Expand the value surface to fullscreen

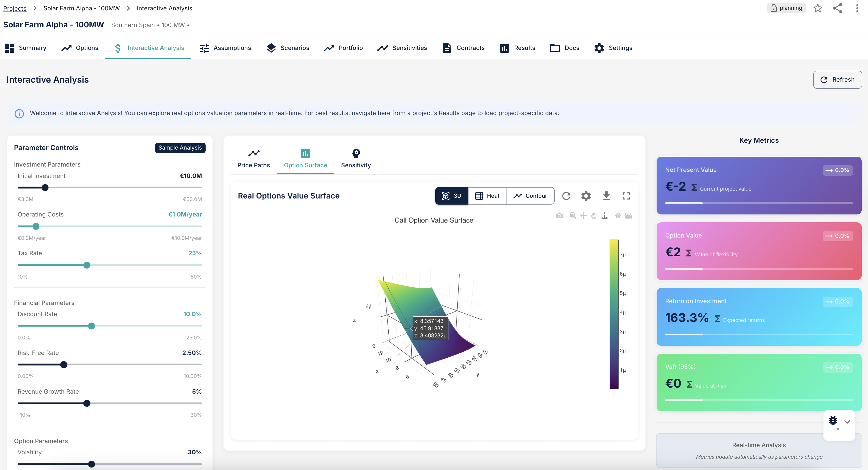626,196
